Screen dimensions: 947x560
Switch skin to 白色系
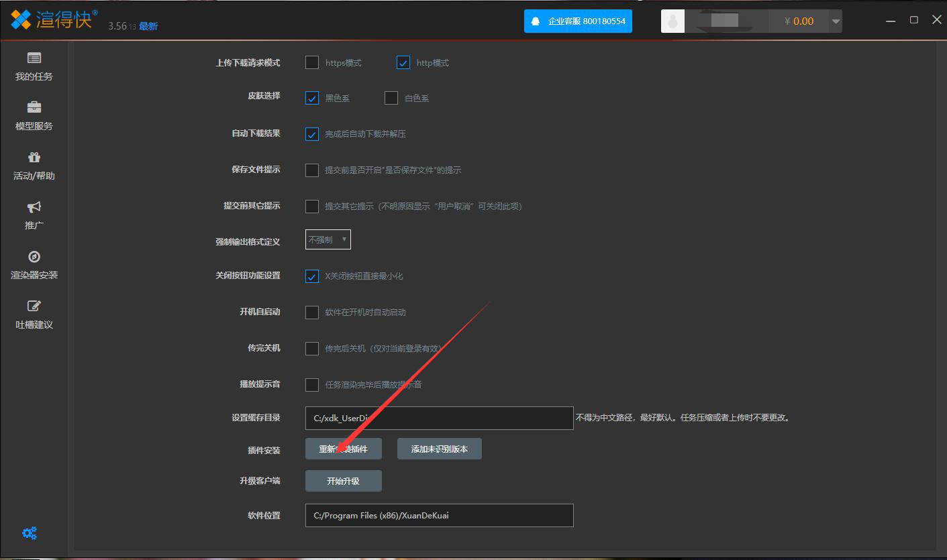coord(391,98)
